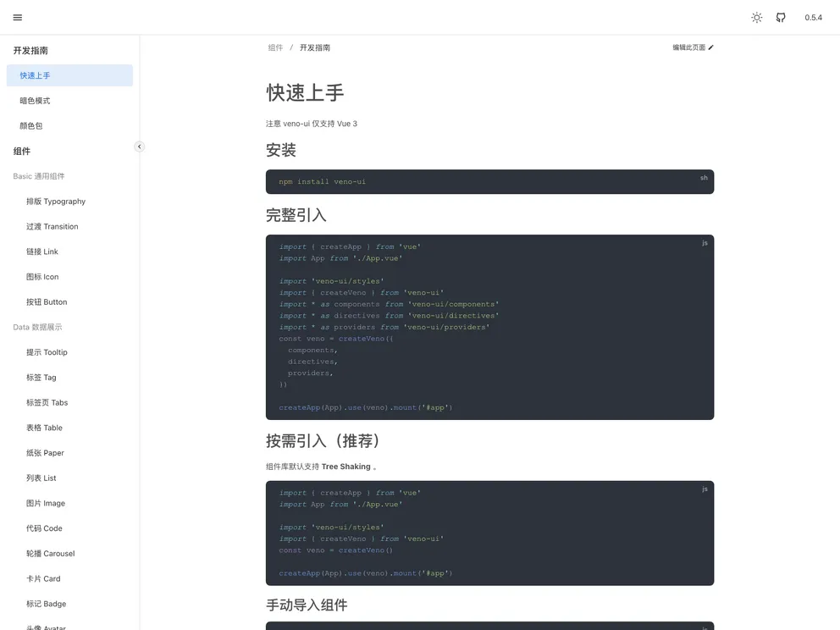This screenshot has height=630, width=840.
Task: Open 组件 in the breadcrumb trail
Action: (x=275, y=47)
